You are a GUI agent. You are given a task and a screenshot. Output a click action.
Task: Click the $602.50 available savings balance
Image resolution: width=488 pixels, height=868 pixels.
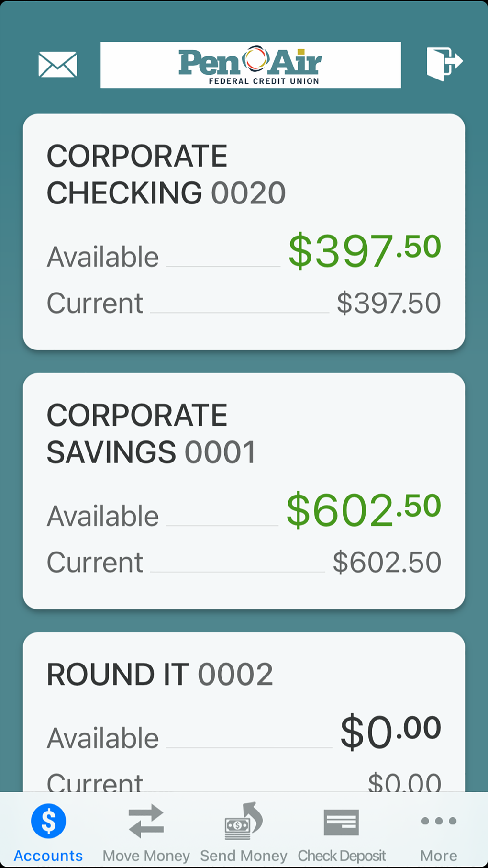364,509
